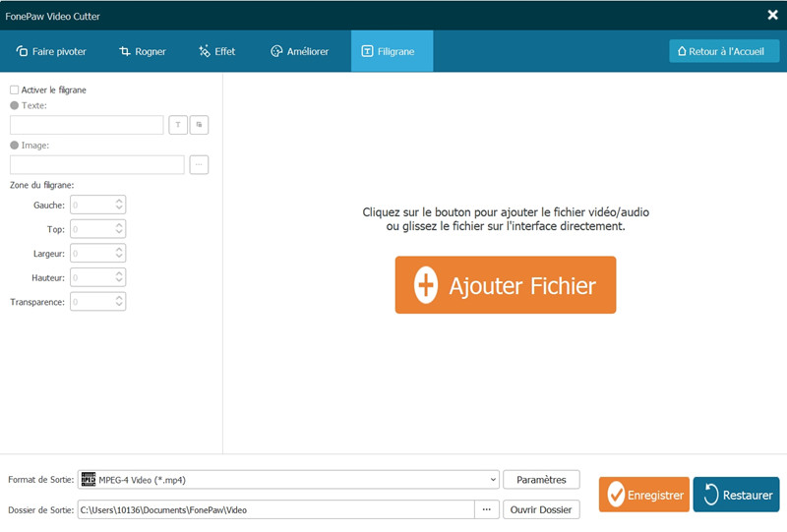Image resolution: width=787 pixels, height=532 pixels.
Task: Click the Restaurer button
Action: pos(736,495)
